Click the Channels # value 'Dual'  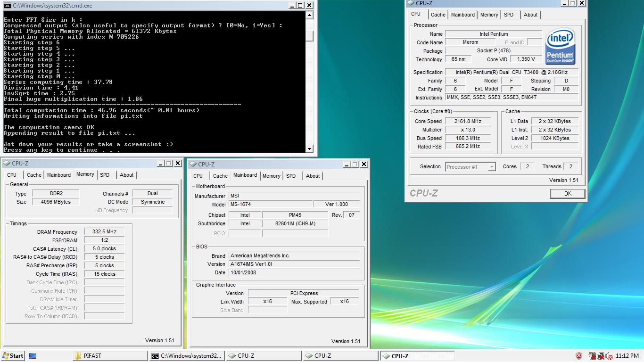coord(153,193)
